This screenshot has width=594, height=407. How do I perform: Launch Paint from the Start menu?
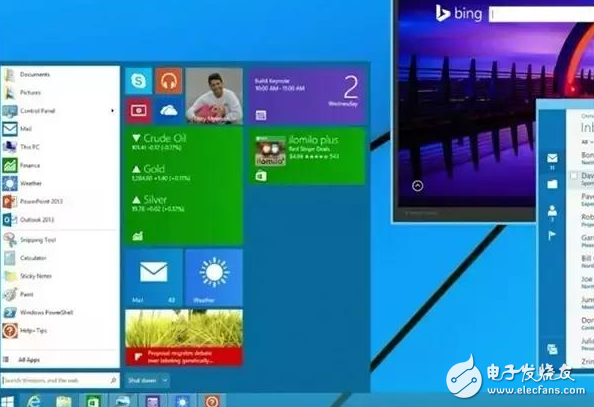(x=61, y=294)
